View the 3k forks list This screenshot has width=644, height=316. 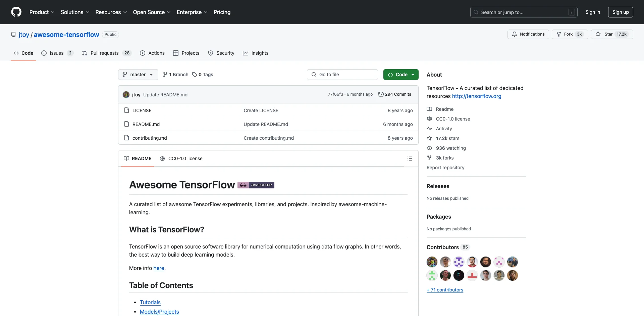pos(440,158)
